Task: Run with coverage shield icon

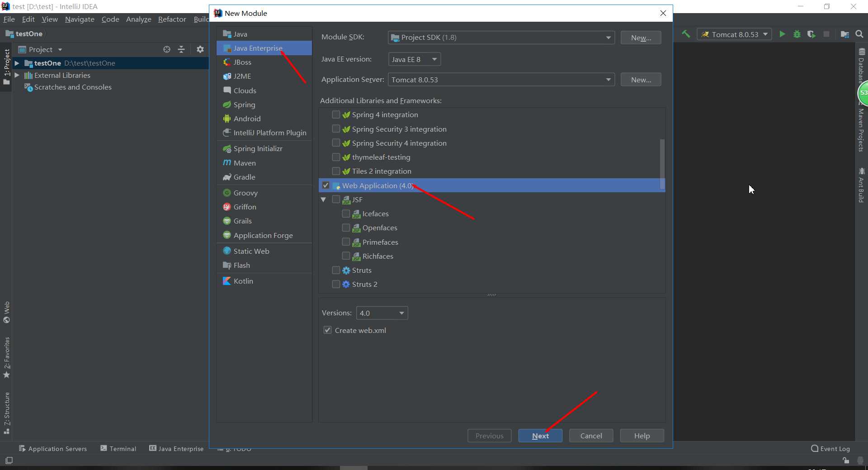Action: 811,34
